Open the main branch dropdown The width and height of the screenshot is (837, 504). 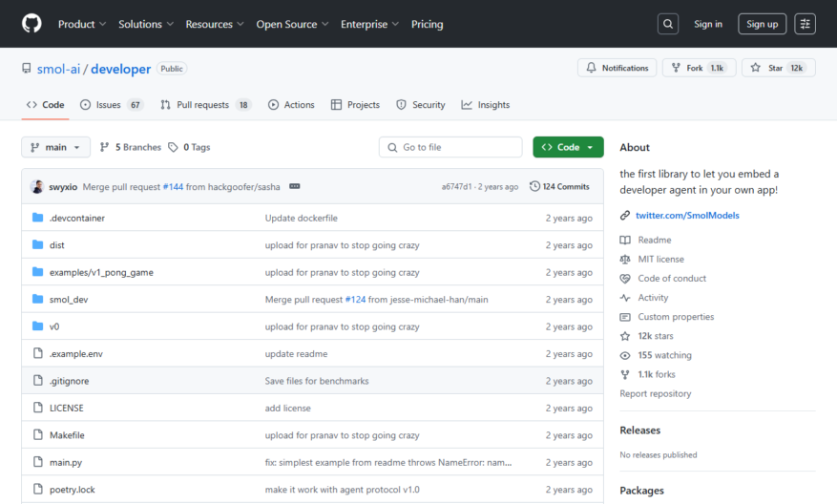(x=55, y=147)
